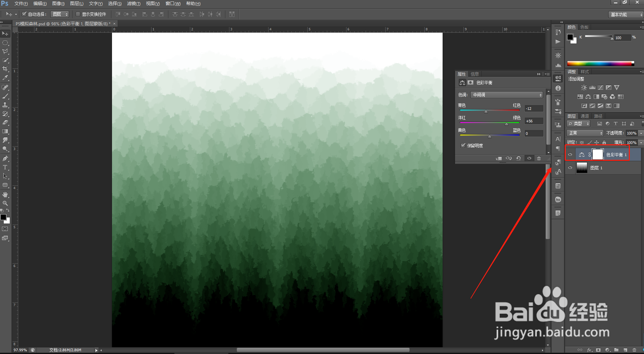Switch to the 路径 tab
644x354 pixels.
[x=598, y=116]
